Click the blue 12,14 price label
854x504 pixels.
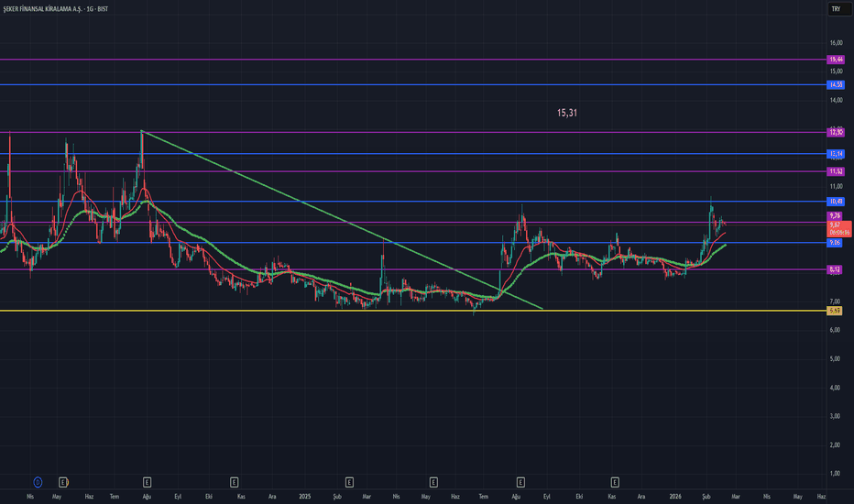coord(836,154)
